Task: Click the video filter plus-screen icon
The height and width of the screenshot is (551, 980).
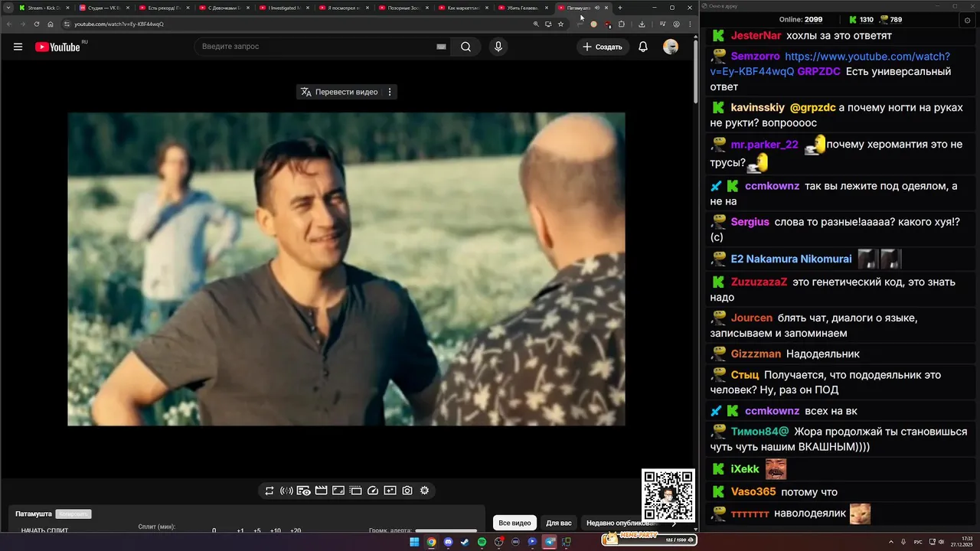Action: click(390, 491)
